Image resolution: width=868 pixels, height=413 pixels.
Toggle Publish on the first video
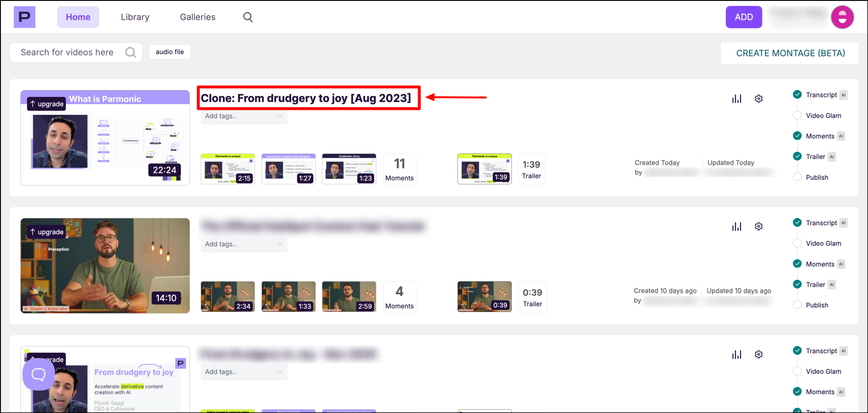pos(797,177)
